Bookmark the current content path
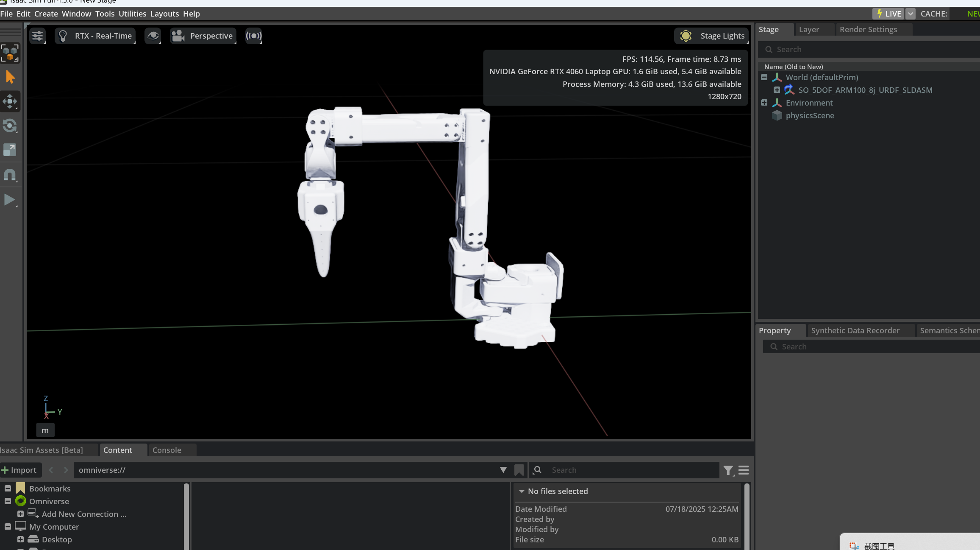The height and width of the screenshot is (550, 980). (519, 470)
